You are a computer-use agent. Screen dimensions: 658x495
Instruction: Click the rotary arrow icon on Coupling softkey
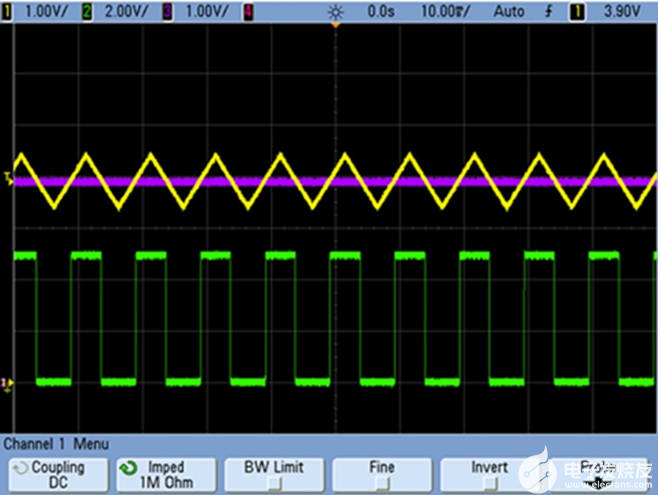[x=20, y=468]
